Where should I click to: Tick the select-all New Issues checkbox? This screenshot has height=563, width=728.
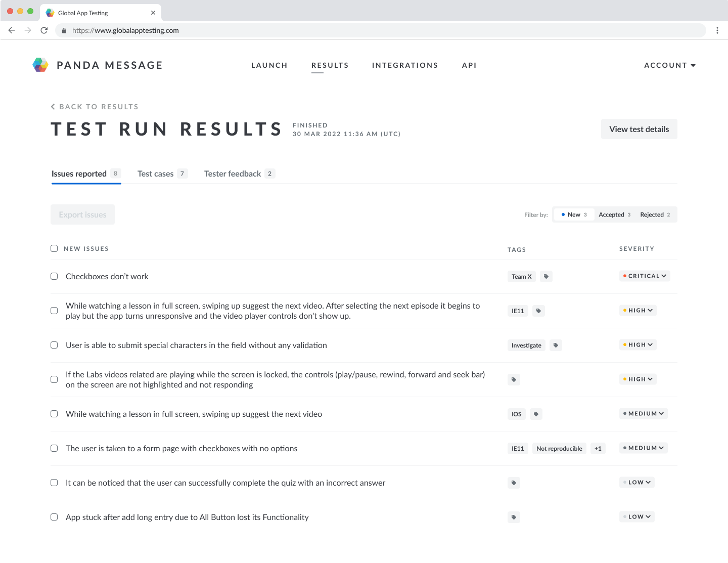[x=54, y=248]
